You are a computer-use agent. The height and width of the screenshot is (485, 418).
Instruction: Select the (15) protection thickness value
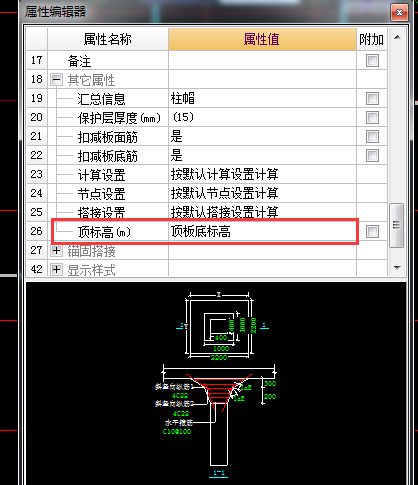[x=262, y=118]
